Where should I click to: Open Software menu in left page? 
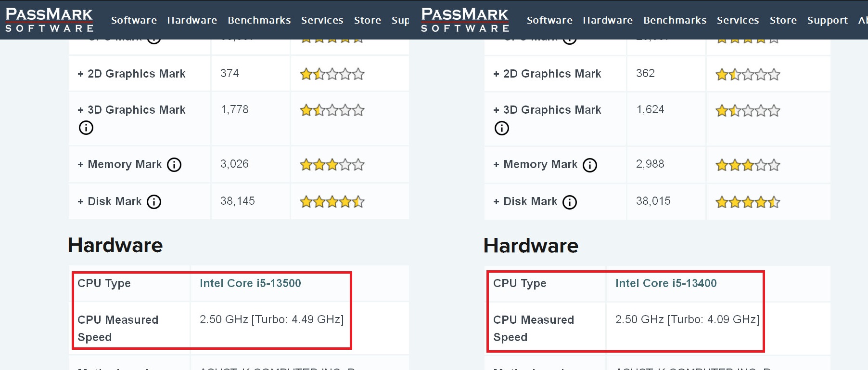pos(134,20)
